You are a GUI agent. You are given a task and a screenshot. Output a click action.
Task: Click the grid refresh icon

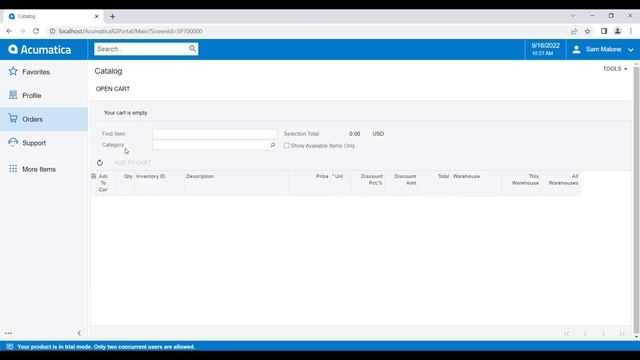[100, 162]
